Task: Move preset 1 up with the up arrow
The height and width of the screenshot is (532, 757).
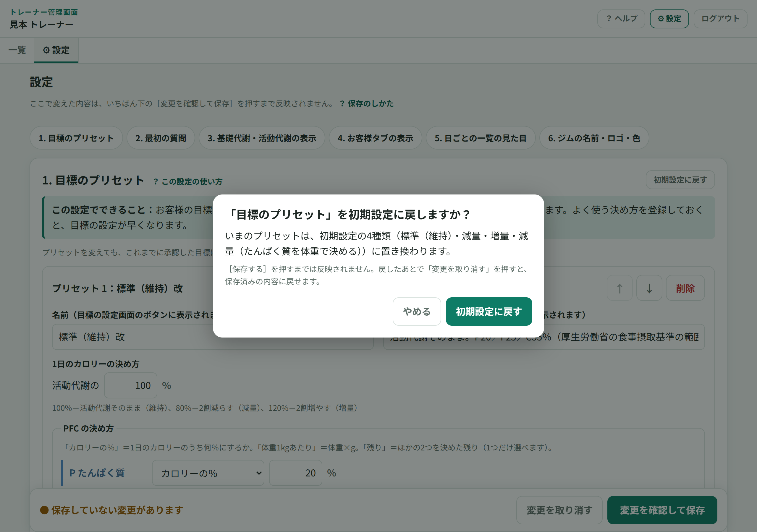Action: click(620, 288)
